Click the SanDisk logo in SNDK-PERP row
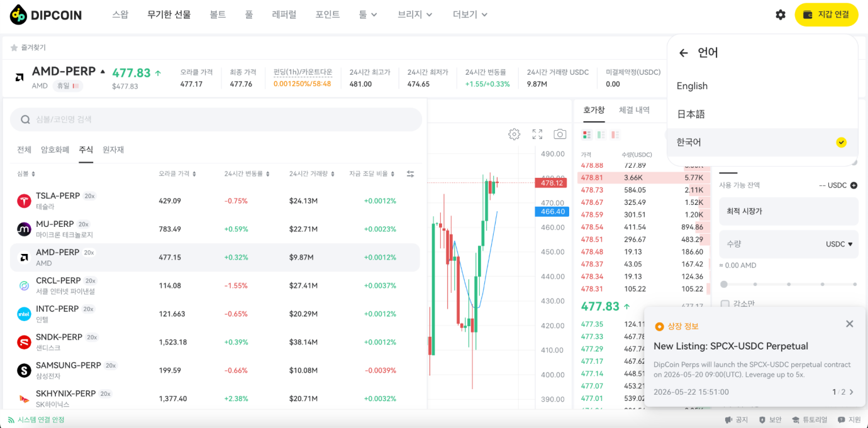868x428 pixels. click(x=24, y=343)
